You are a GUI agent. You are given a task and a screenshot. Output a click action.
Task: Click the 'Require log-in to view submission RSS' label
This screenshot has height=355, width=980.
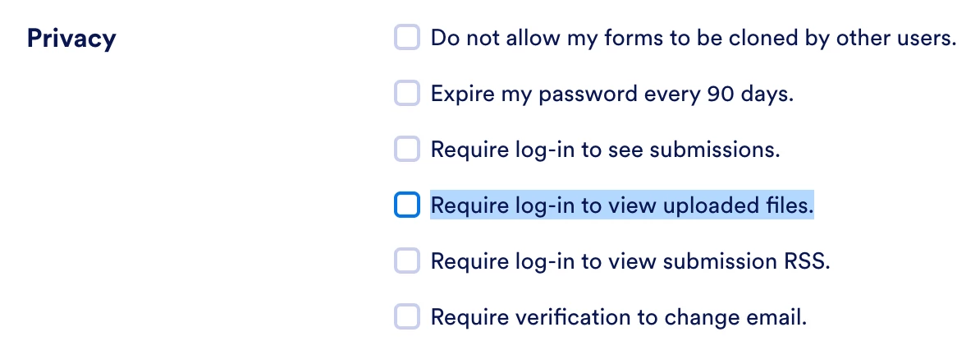pos(630,261)
